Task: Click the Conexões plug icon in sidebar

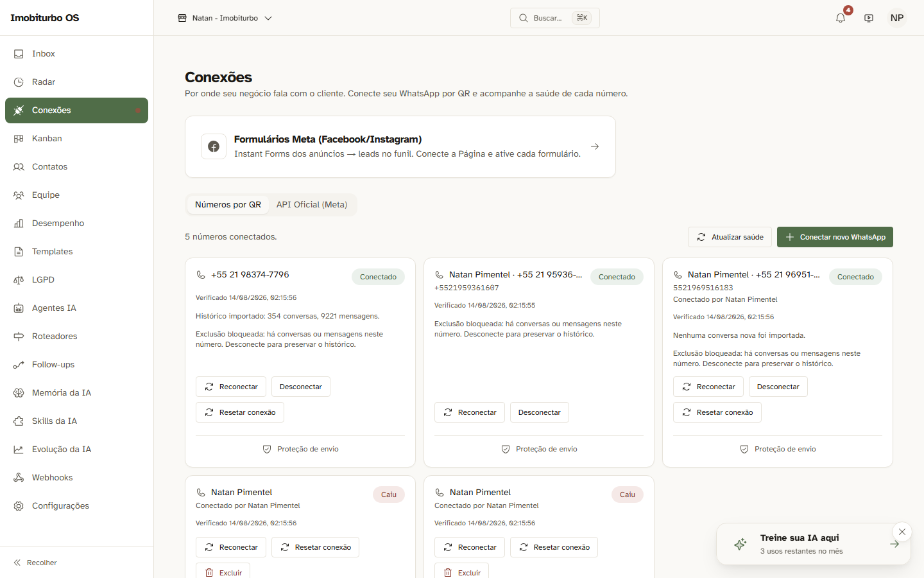Action: pos(19,110)
